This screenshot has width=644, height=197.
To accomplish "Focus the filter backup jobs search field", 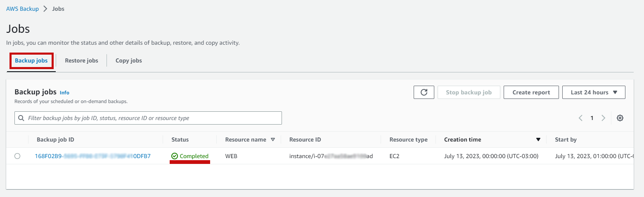I will pos(148,118).
